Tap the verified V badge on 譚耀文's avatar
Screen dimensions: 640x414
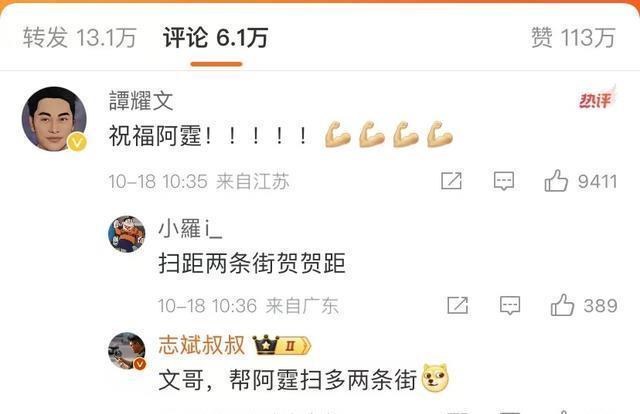[77, 142]
